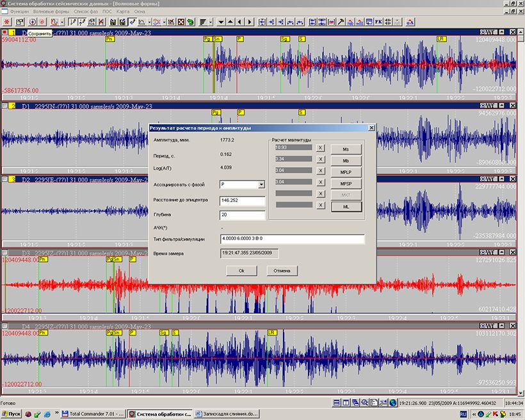Click the LR phase marker on channel 1
This screenshot has width=525, height=420.
click(440, 39)
